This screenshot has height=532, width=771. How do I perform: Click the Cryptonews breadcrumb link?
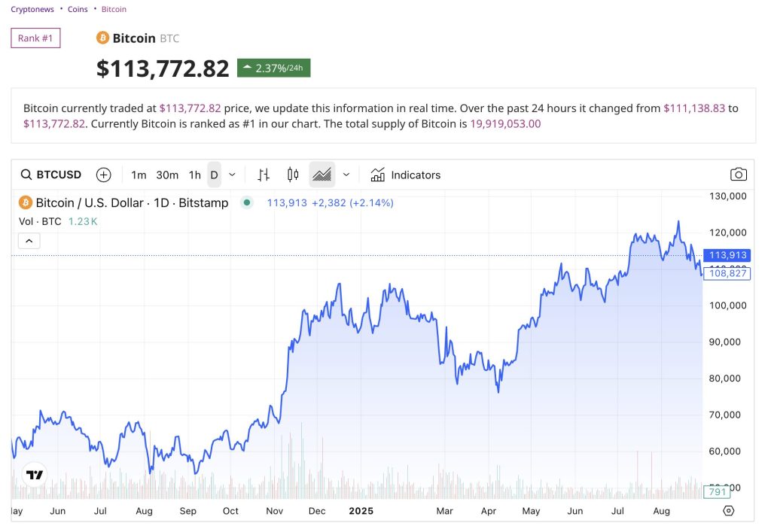click(x=32, y=9)
